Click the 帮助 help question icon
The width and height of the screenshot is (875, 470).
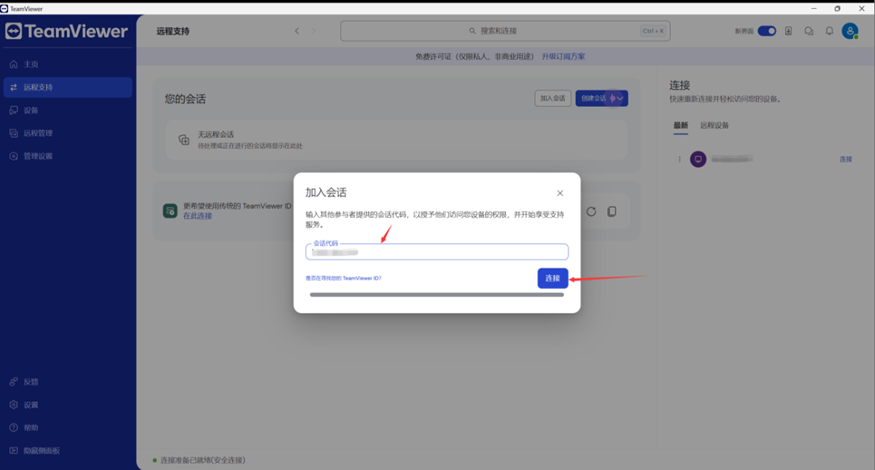tap(13, 428)
